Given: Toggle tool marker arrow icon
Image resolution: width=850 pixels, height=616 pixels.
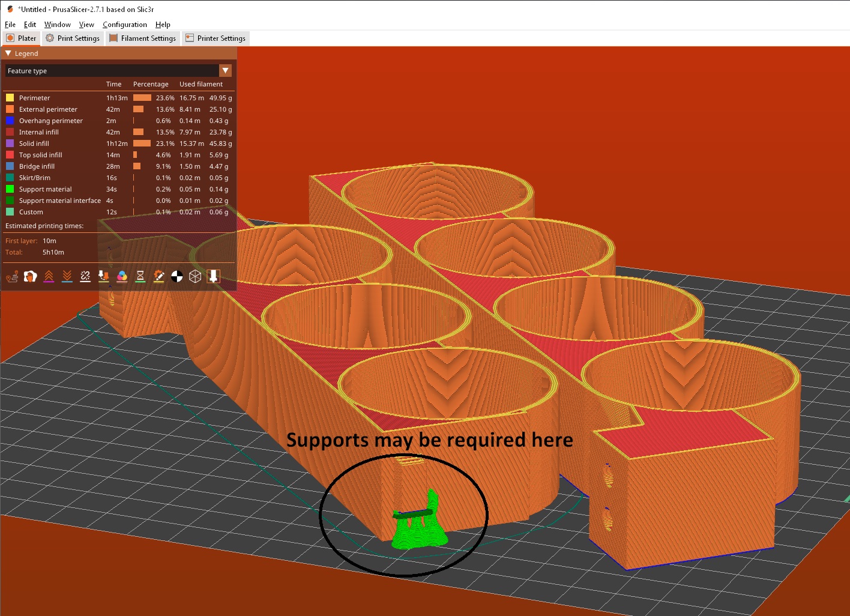Looking at the screenshot, I should (x=213, y=276).
